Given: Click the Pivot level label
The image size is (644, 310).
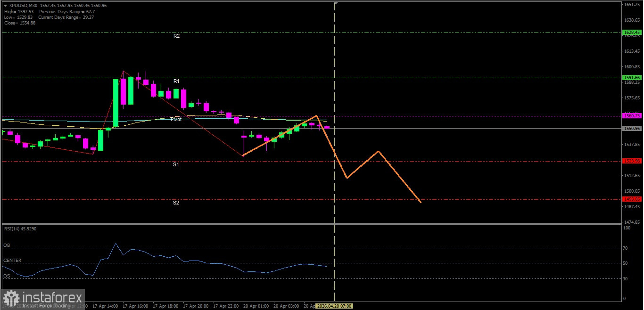Looking at the screenshot, I should tap(176, 120).
